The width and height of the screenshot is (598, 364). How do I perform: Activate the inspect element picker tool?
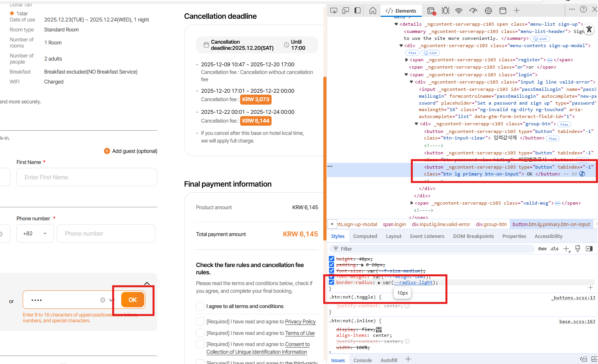[333, 11]
